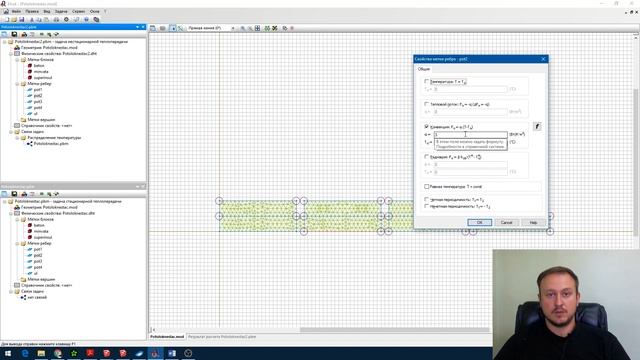Collapse Метки блоков folder in upper tree
Viewport: 640px width, 360px height.
coord(18,60)
